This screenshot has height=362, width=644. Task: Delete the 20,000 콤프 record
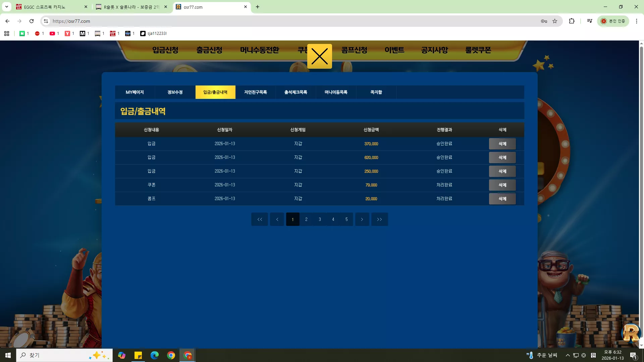[x=502, y=199]
